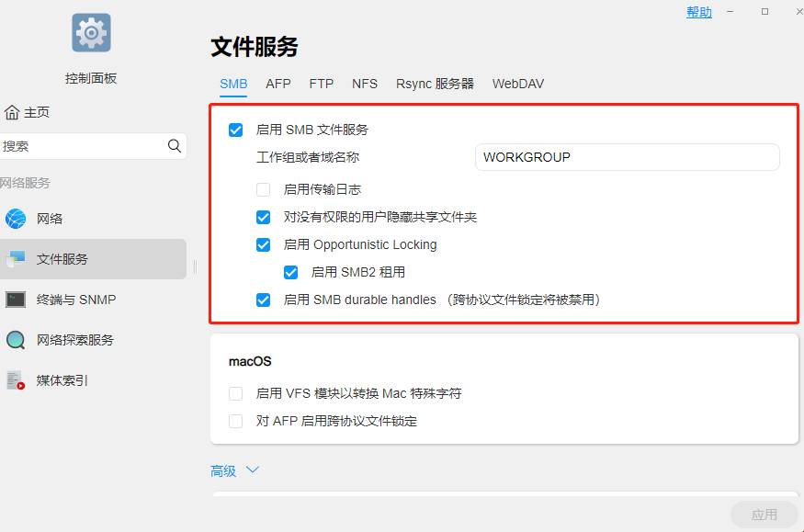Screen dimensions: 804x532
Task: Switch to the SMB tab
Action: (x=233, y=84)
